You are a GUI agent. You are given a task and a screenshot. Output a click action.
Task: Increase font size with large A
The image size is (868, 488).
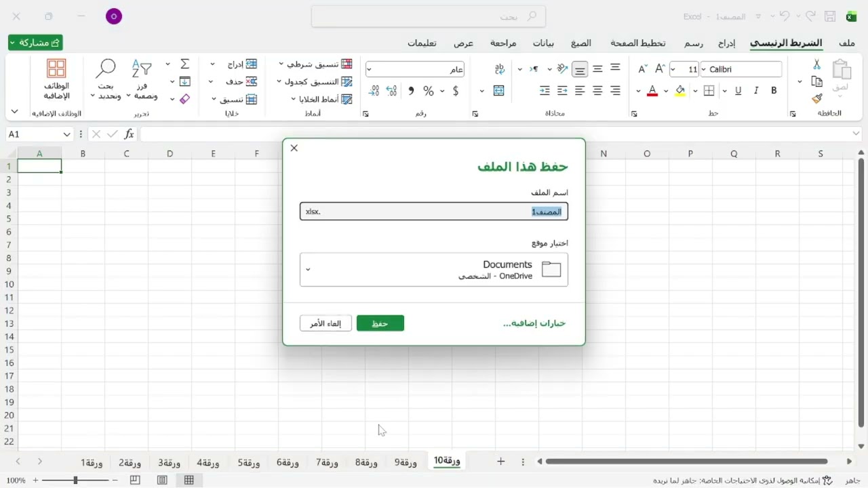(x=659, y=69)
